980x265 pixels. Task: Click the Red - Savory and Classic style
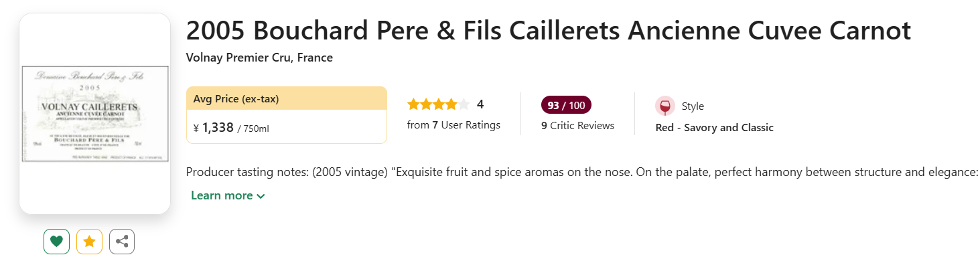coord(714,127)
